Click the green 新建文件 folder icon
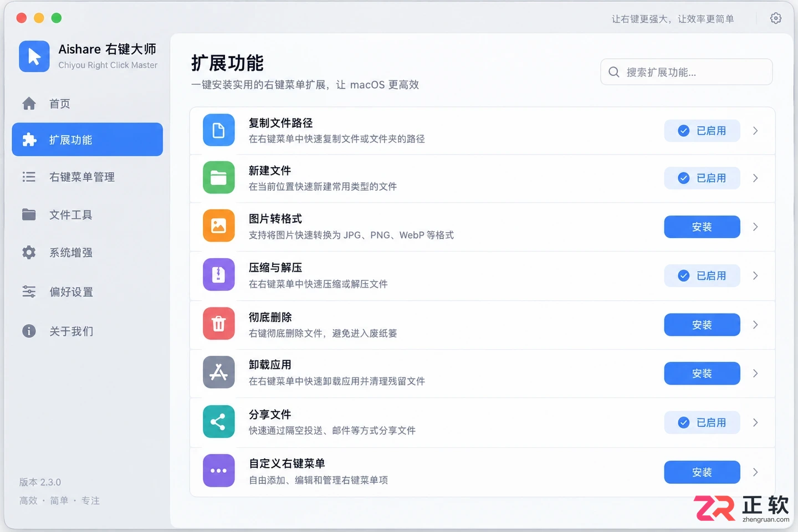798x532 pixels. point(219,177)
